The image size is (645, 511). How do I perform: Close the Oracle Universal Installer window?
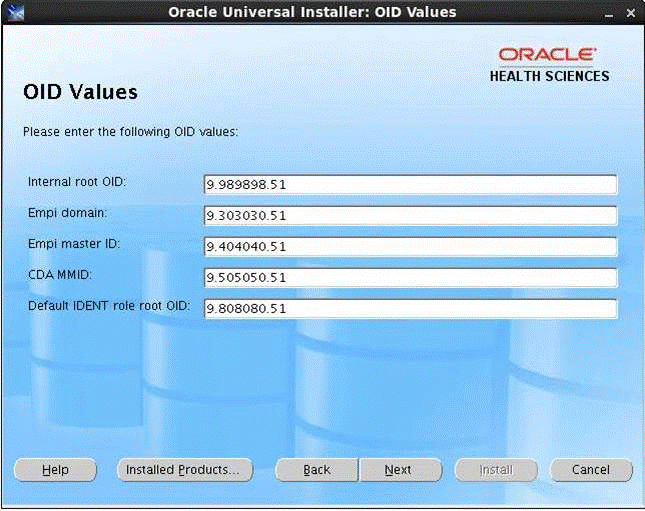tap(631, 13)
